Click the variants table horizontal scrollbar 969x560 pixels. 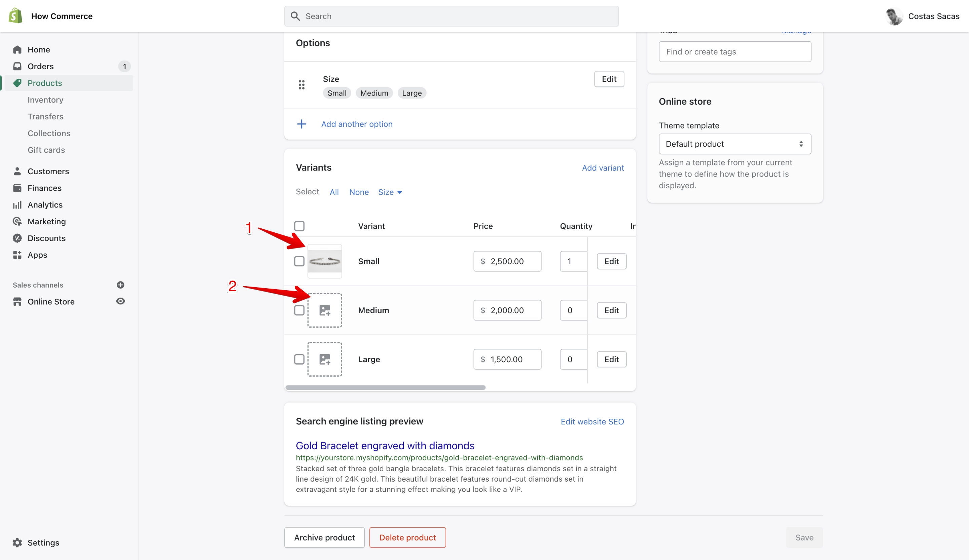(385, 387)
